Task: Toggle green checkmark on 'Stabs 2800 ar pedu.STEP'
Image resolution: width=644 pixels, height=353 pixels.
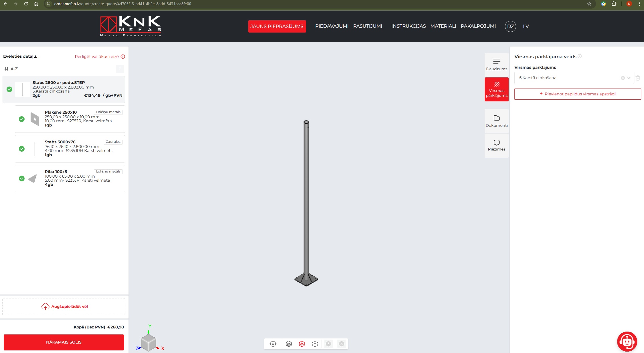Action: 9,89
